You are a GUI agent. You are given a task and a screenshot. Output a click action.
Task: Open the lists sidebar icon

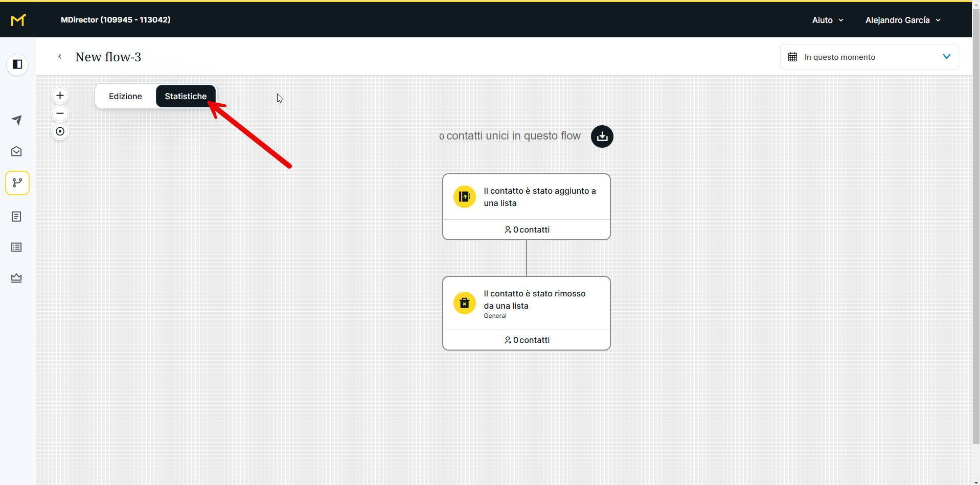click(17, 247)
